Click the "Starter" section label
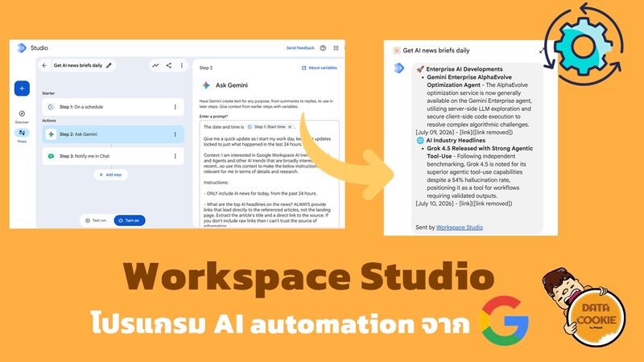644x362 pixels. tap(48, 93)
